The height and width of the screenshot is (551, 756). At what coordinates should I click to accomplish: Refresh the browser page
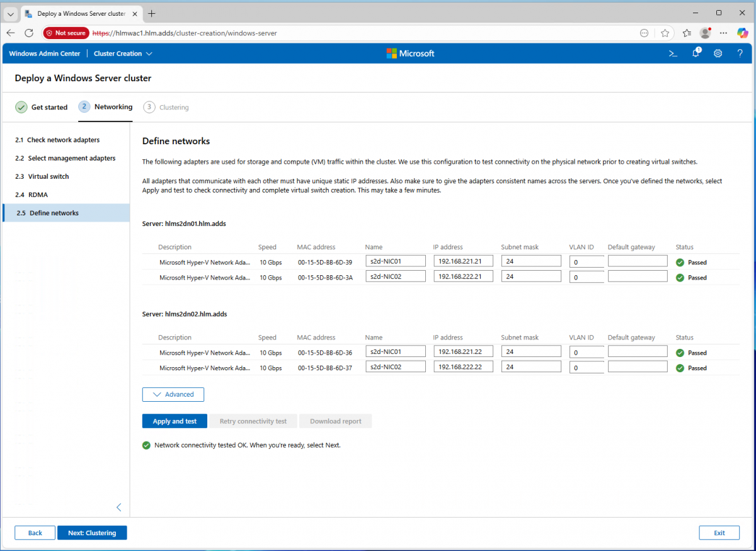tap(29, 33)
